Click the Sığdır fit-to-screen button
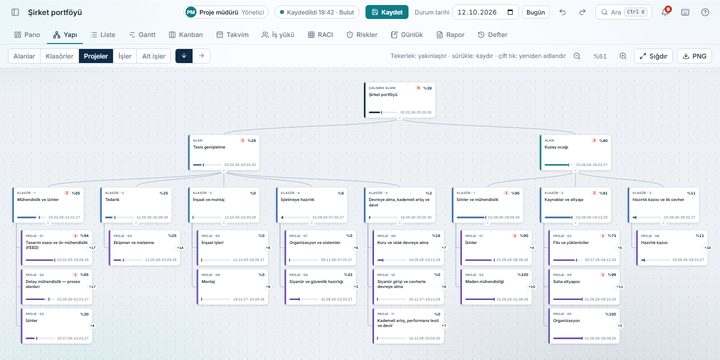720x360 pixels. [653, 56]
